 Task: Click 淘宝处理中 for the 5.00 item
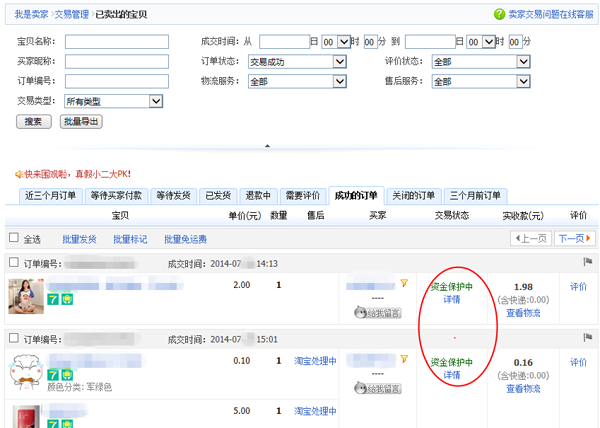pos(315,411)
